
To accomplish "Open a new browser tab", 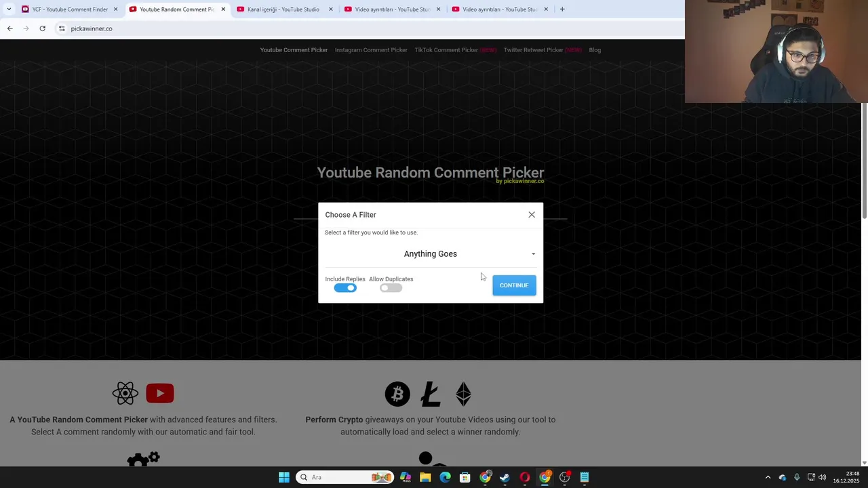I will click(562, 9).
